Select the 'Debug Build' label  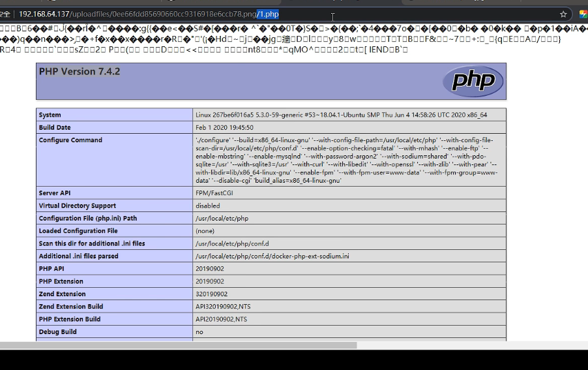pyautogui.click(x=58, y=331)
